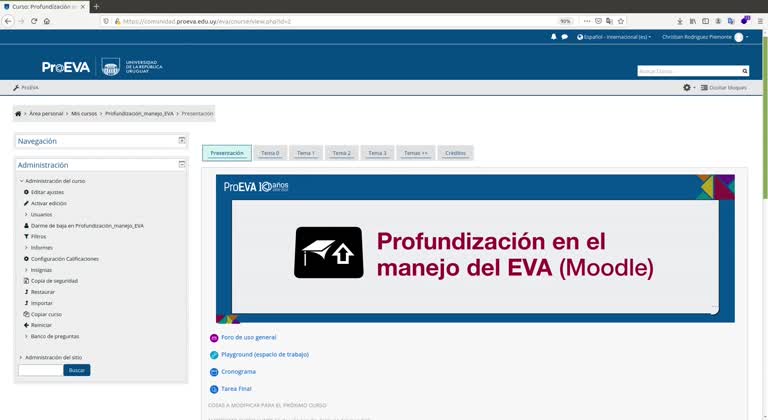
Task: Switch to the Tema 0 tab
Action: pos(270,153)
